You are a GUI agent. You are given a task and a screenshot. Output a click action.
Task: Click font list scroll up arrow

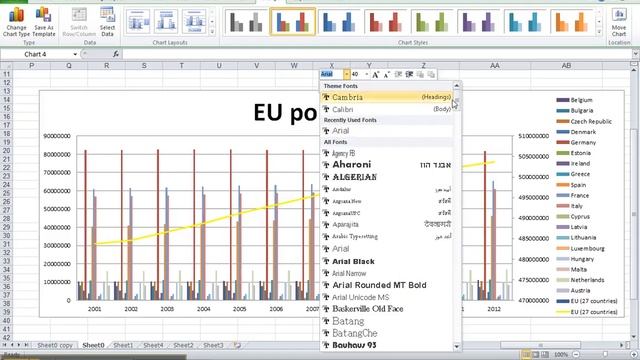457,86
